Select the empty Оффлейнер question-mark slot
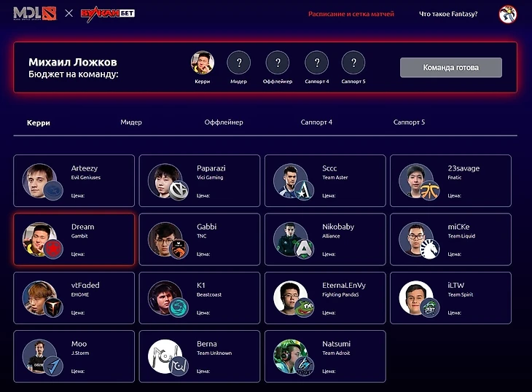The width and height of the screenshot is (532, 392). (x=278, y=63)
